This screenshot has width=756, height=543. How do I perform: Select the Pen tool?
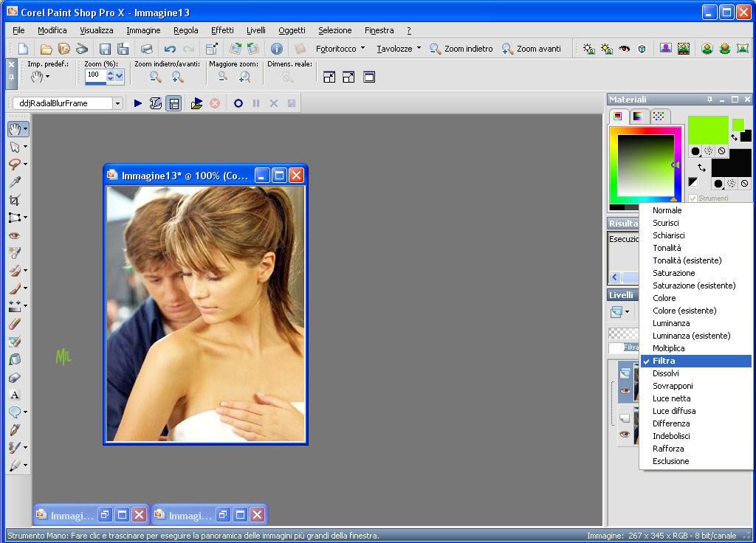[15, 430]
